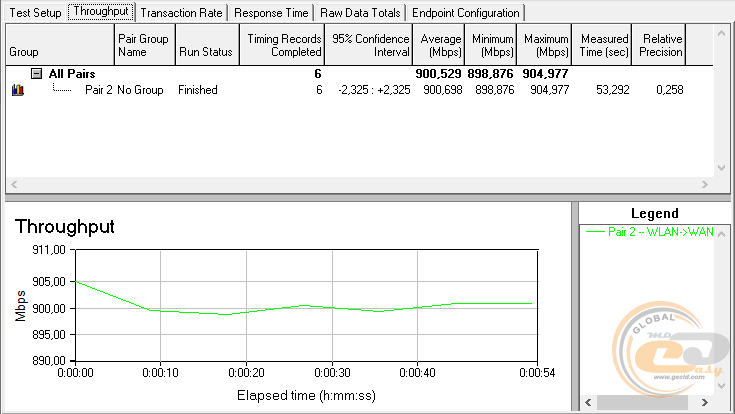Screen dimensions: 735x414
Task: Click the Finished run status cell
Action: coord(197,90)
